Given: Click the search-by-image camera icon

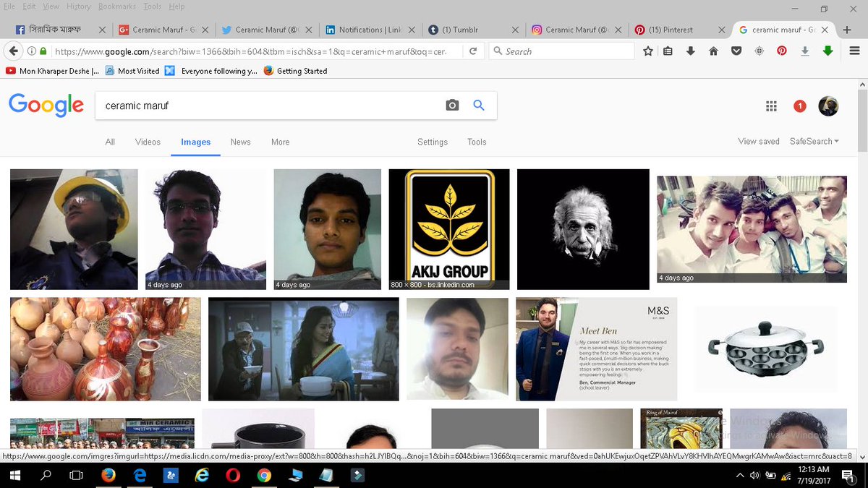Looking at the screenshot, I should tap(452, 105).
